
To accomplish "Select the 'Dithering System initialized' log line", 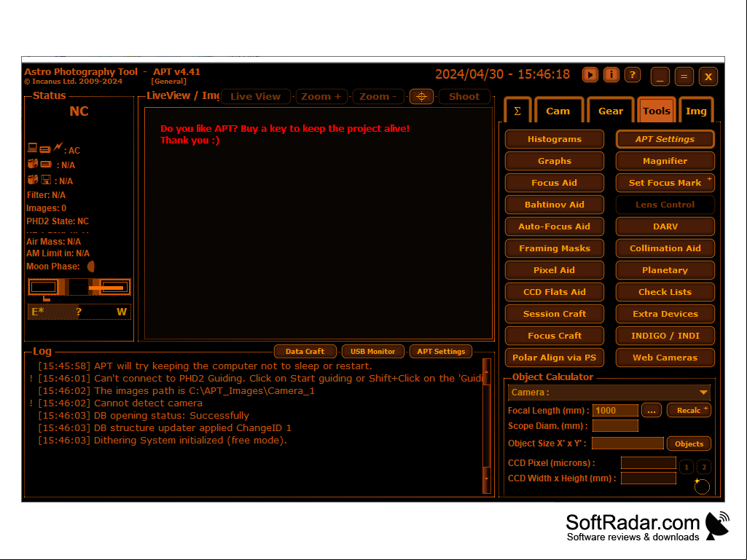I will coord(163,440).
